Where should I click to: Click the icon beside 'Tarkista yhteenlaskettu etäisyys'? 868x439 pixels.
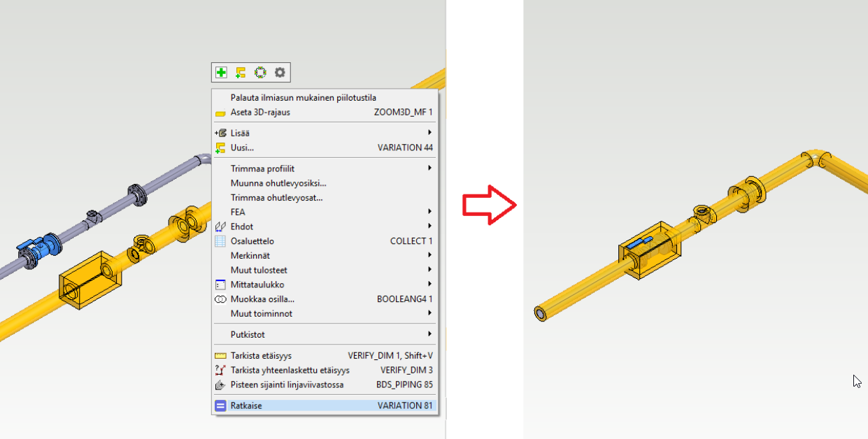[x=220, y=370]
